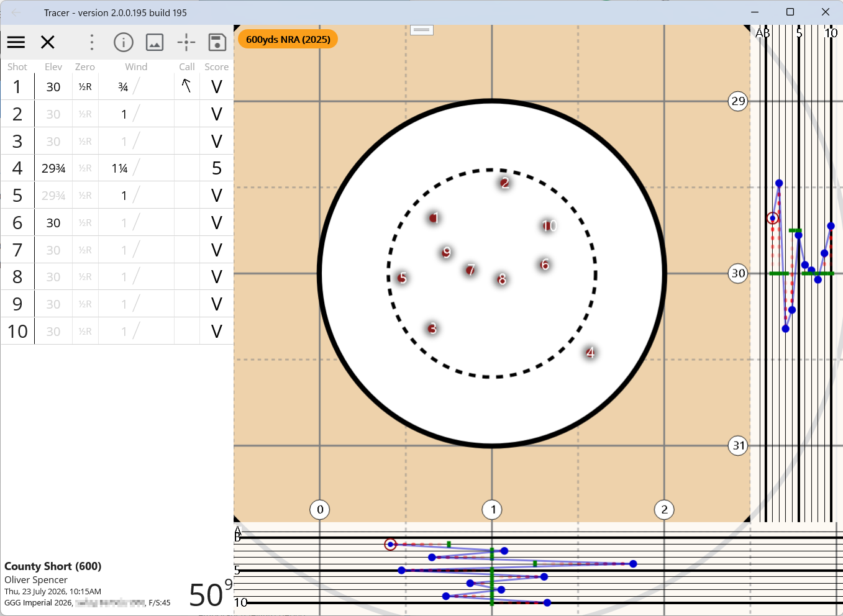
Task: Click shot marker 8 near center
Action: [502, 279]
